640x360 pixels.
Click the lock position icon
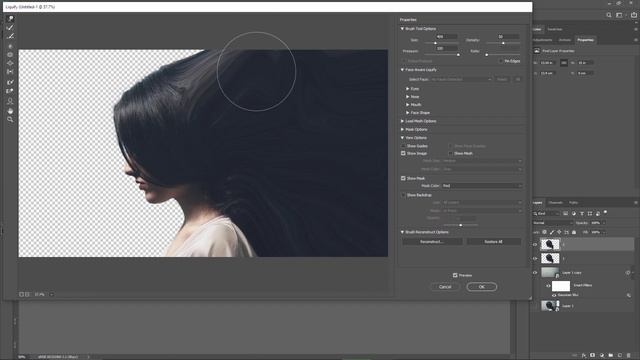point(559,232)
